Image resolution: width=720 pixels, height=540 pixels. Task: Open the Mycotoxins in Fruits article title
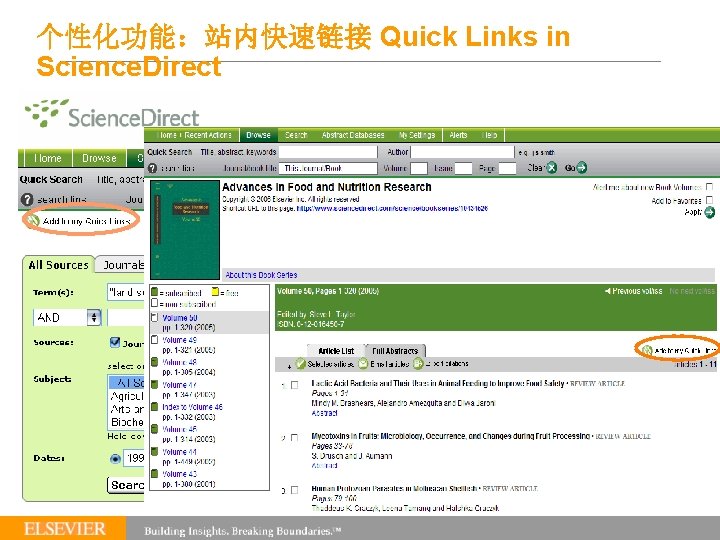tap(450, 436)
